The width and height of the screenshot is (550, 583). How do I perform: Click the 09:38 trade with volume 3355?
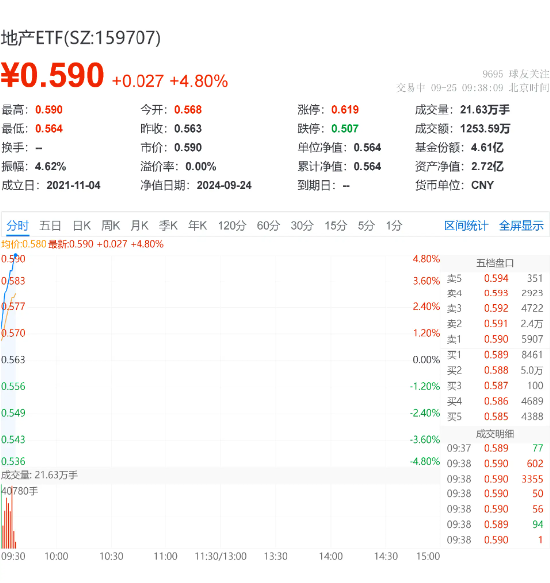tap(495, 479)
